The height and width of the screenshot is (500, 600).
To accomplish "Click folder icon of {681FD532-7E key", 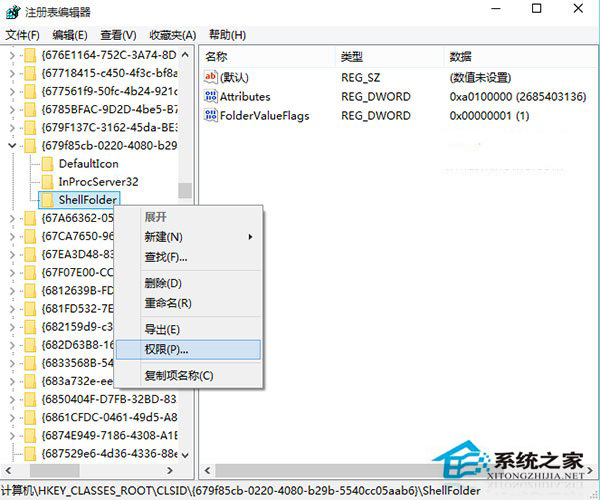I will [x=30, y=309].
